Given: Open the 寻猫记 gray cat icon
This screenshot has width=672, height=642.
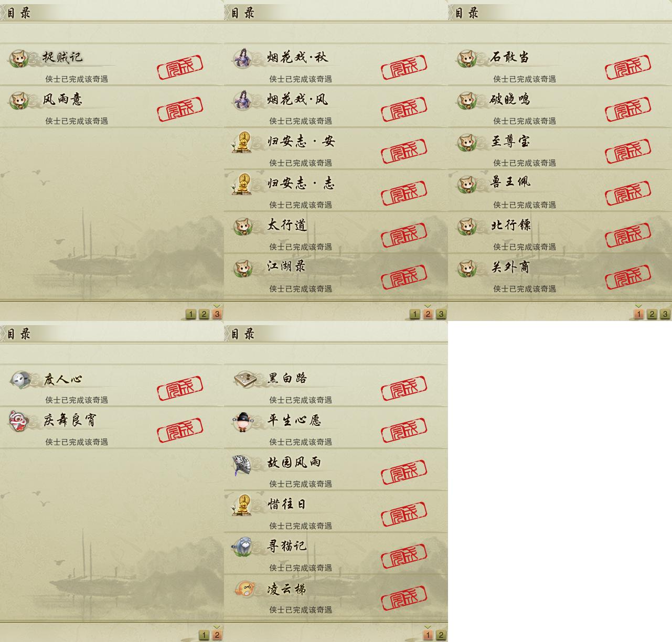Looking at the screenshot, I should click(243, 547).
